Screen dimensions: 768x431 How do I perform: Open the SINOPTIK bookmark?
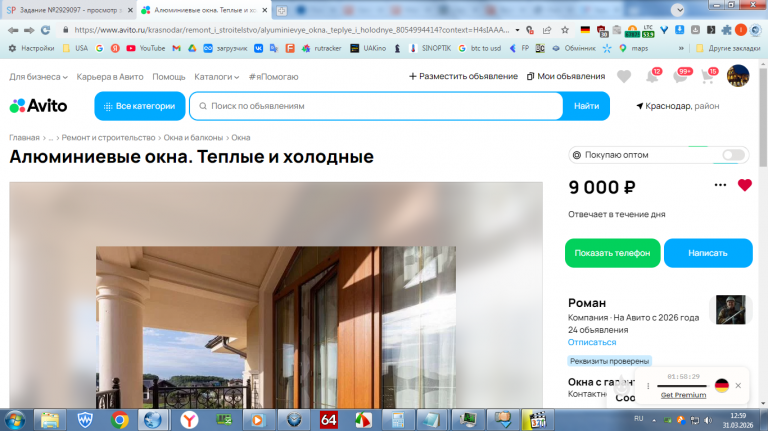430,48
